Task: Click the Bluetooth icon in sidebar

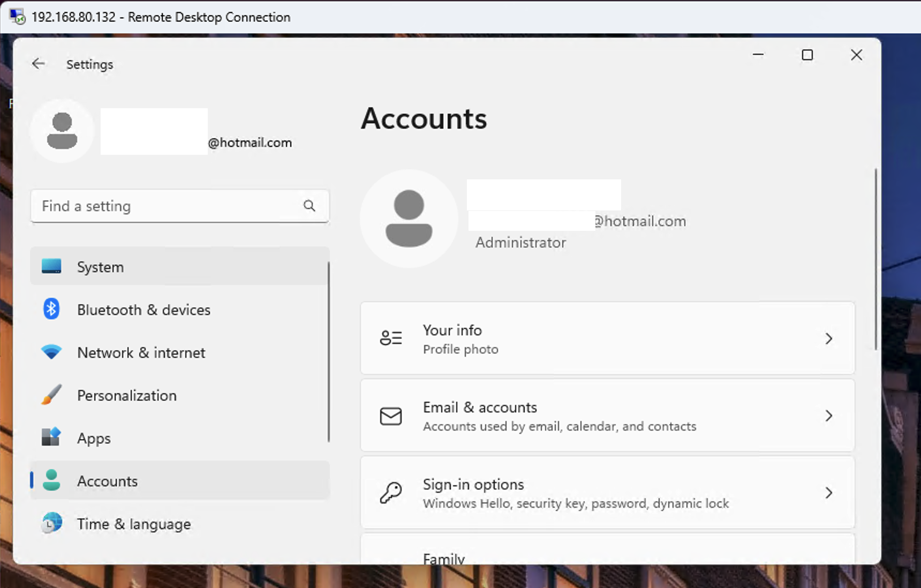Action: tap(51, 309)
